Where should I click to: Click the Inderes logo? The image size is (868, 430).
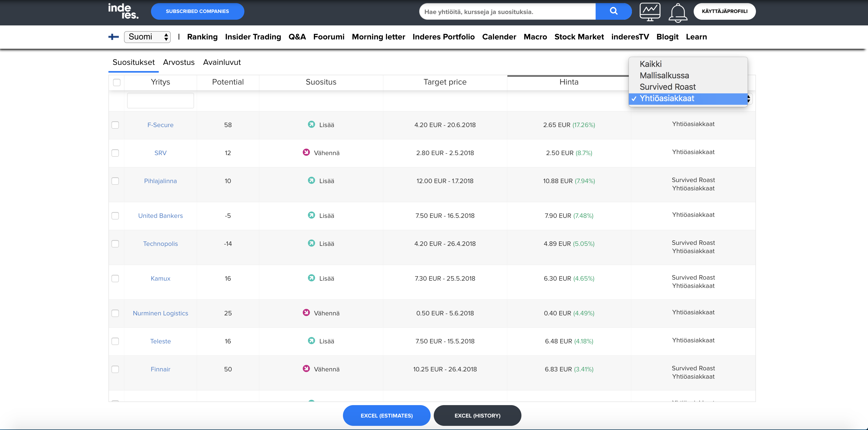[123, 11]
